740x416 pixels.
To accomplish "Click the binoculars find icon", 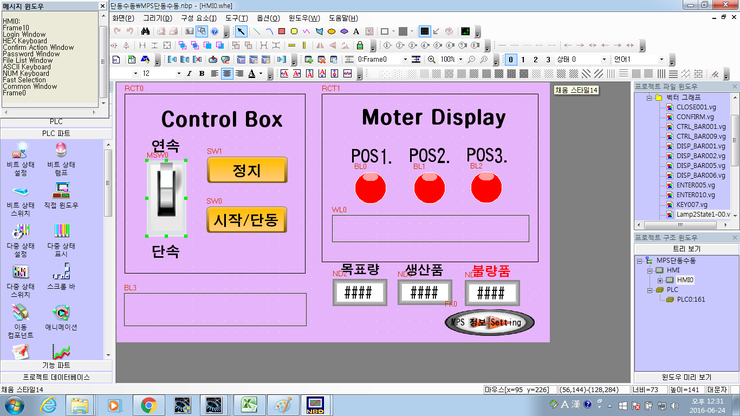I will point(145,31).
